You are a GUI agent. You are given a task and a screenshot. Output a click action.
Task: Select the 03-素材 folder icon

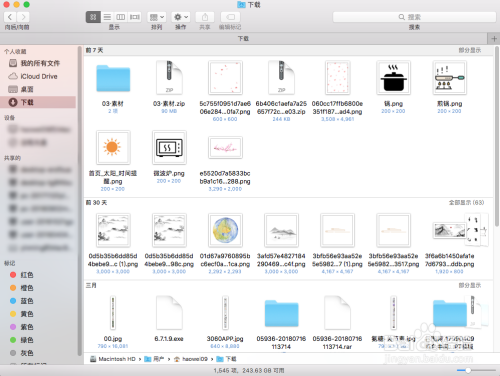coord(113,78)
